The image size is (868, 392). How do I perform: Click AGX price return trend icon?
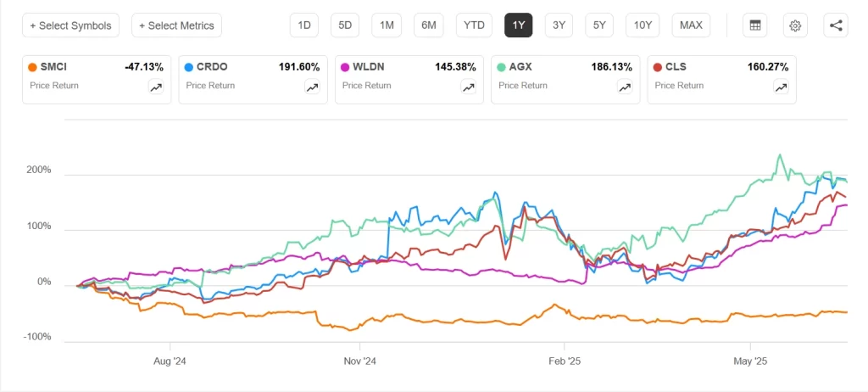[624, 87]
